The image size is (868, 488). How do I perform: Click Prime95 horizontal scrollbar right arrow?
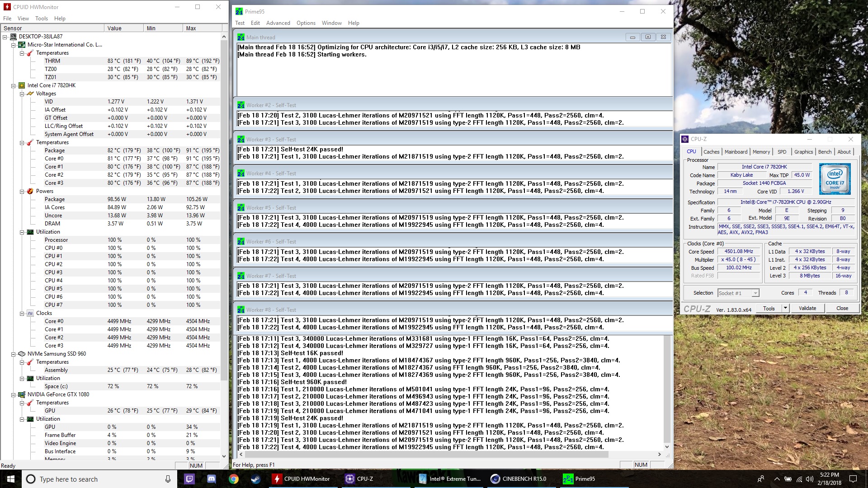[659, 454]
